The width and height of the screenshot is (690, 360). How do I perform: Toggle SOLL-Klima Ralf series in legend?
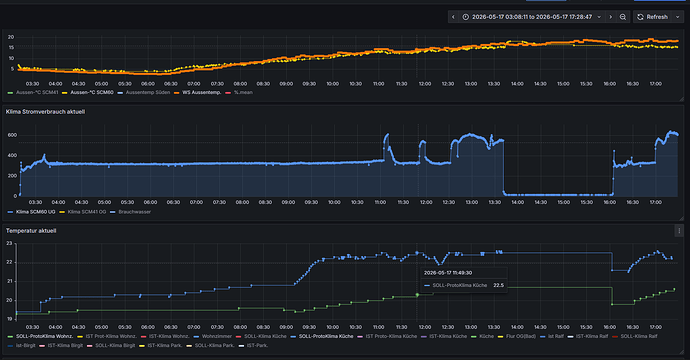pyautogui.click(x=639, y=336)
